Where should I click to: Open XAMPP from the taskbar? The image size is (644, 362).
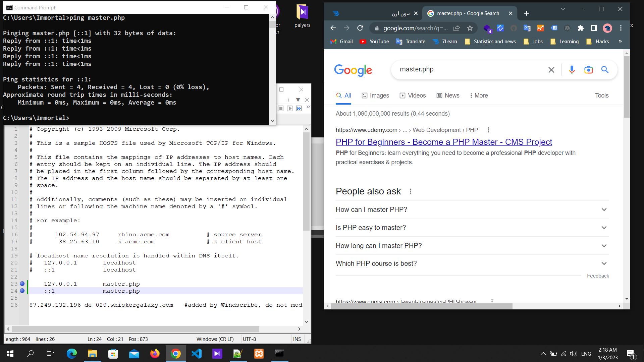click(259, 354)
